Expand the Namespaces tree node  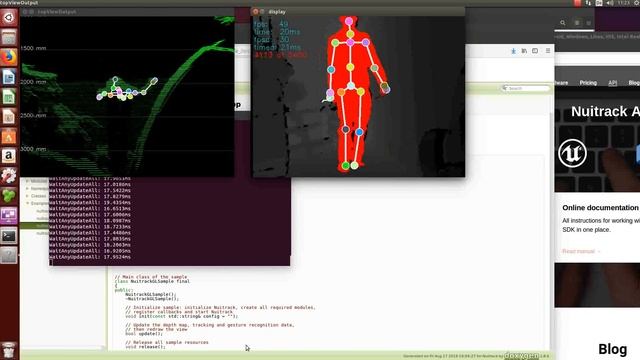click(x=27, y=189)
